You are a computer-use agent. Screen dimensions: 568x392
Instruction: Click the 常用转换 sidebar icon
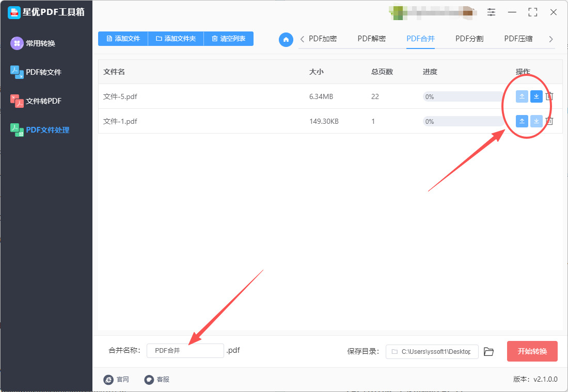coord(17,43)
